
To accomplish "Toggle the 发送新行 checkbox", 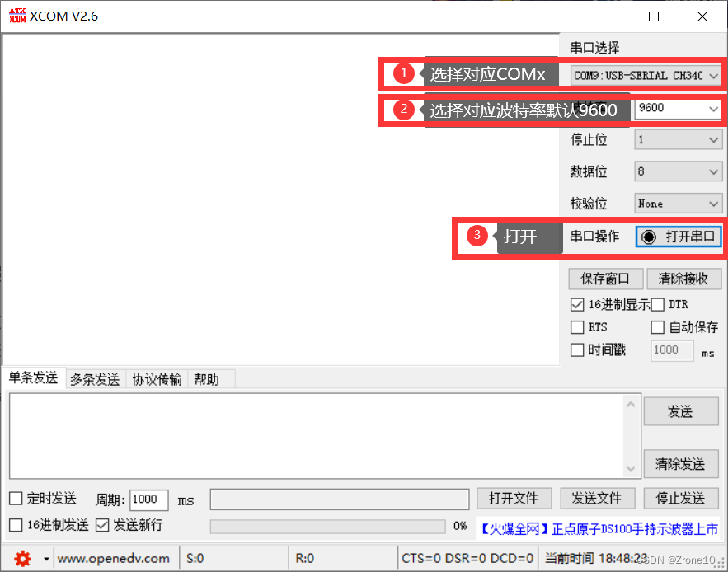I will click(x=103, y=525).
